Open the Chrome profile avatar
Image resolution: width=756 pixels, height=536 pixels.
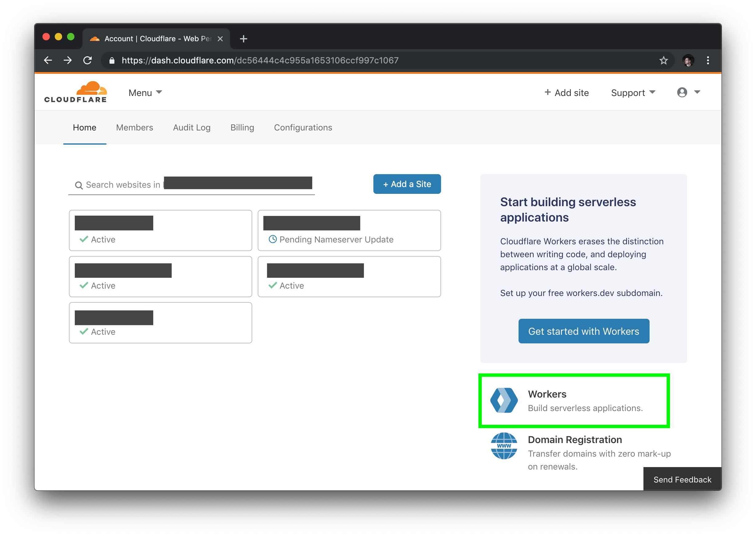click(688, 60)
